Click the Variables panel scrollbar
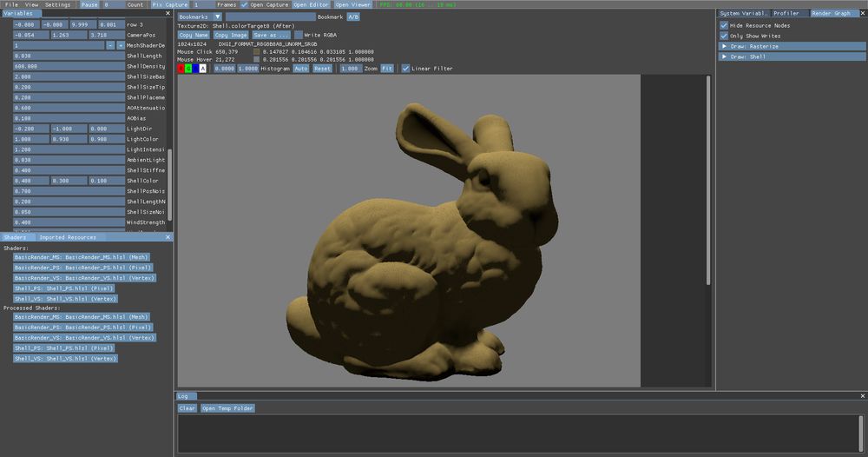 coord(169,184)
